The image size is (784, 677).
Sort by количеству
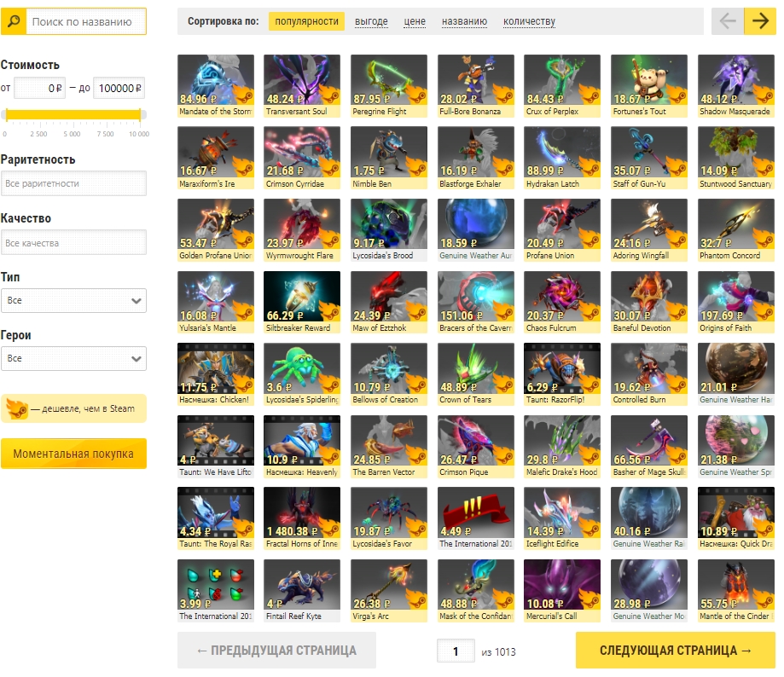[x=529, y=21]
